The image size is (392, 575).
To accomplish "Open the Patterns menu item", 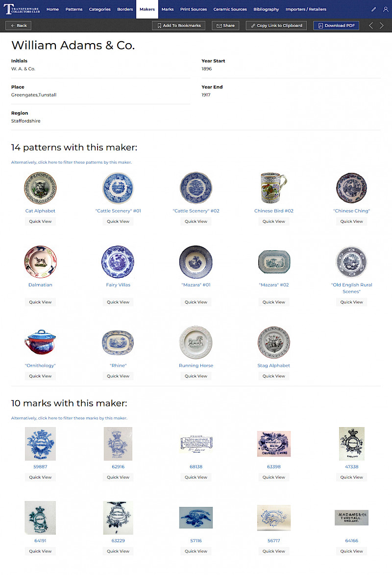I will click(x=74, y=9).
